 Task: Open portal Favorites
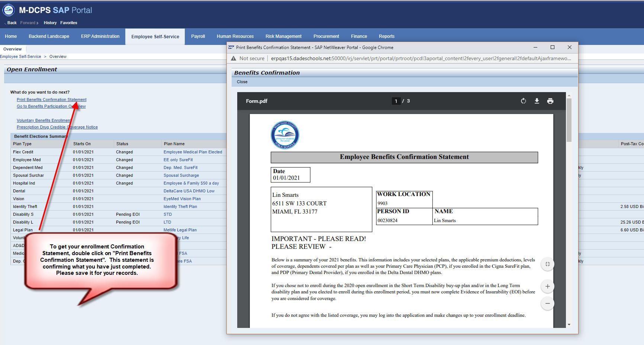point(69,23)
